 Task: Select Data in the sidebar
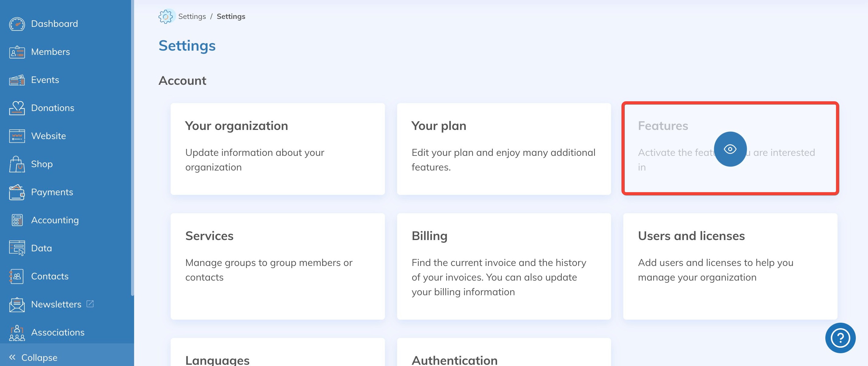41,248
